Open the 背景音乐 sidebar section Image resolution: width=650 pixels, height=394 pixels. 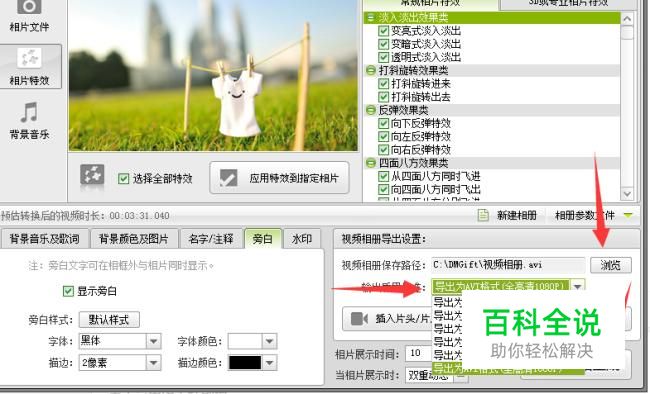[29, 121]
